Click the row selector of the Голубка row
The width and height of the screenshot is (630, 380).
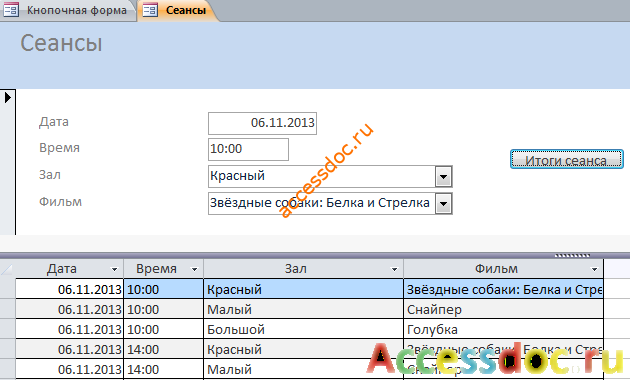click(8, 329)
